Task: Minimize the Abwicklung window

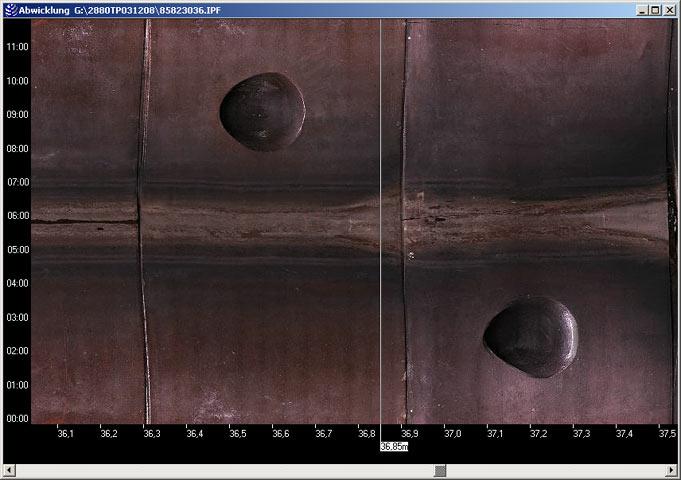Action: pos(641,9)
